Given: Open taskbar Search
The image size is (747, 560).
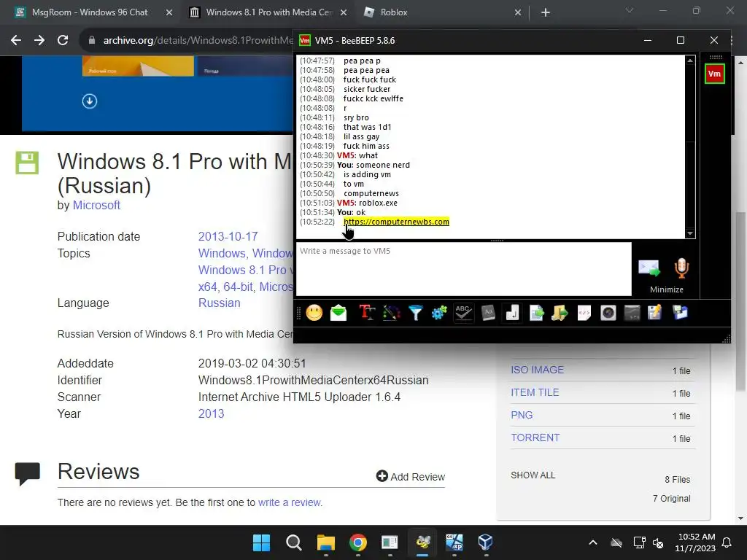Looking at the screenshot, I should click(x=294, y=542).
